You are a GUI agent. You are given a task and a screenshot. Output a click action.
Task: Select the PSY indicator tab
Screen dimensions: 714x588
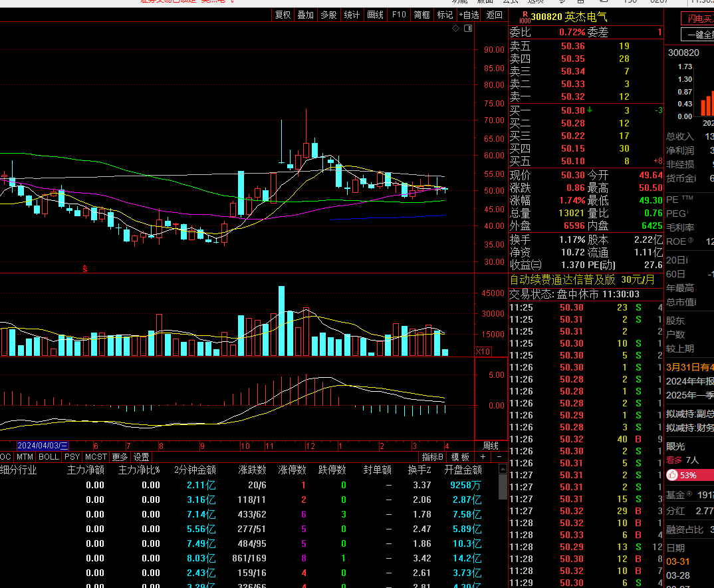(72, 457)
